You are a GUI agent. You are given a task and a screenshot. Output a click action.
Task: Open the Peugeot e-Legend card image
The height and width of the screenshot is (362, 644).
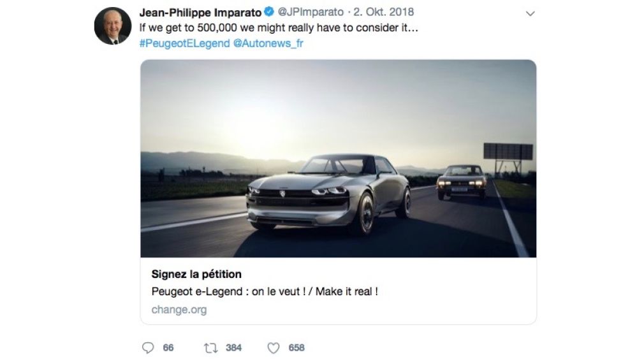click(338, 158)
